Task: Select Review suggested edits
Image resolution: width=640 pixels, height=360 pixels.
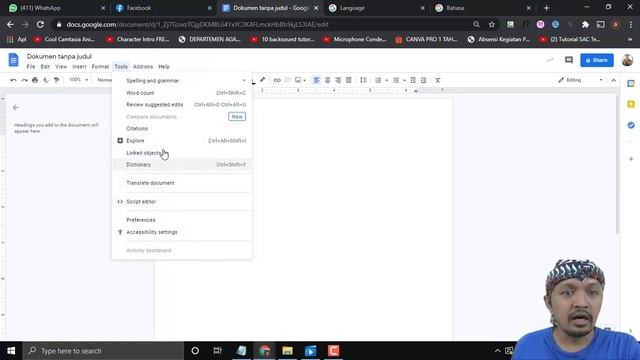Action: (182, 105)
